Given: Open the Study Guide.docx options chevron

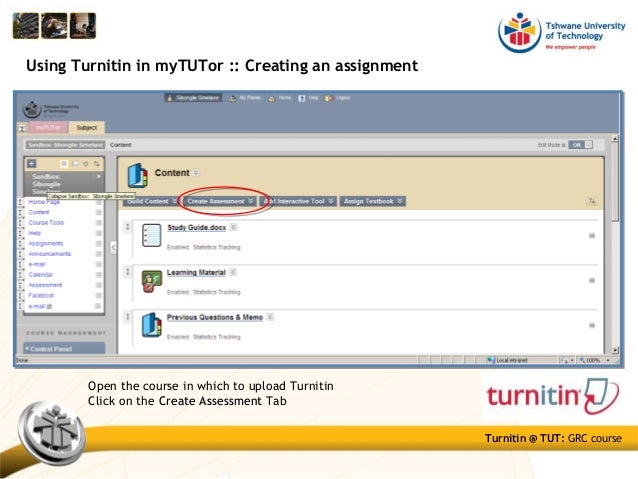Looking at the screenshot, I should click(x=233, y=227).
